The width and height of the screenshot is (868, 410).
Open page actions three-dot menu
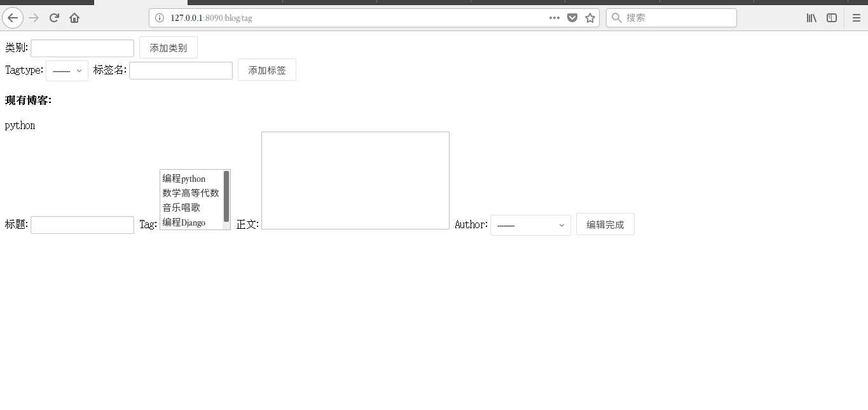[555, 18]
